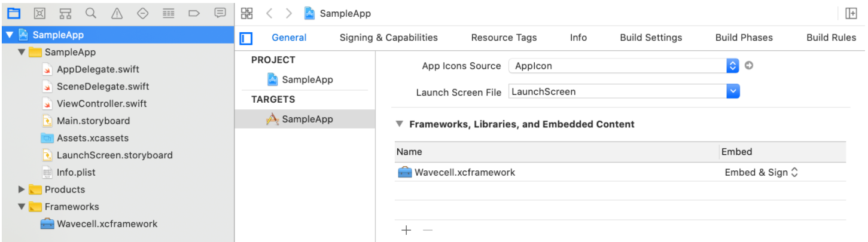
Task: Open the Issue navigator warning icon
Action: pyautogui.click(x=117, y=13)
